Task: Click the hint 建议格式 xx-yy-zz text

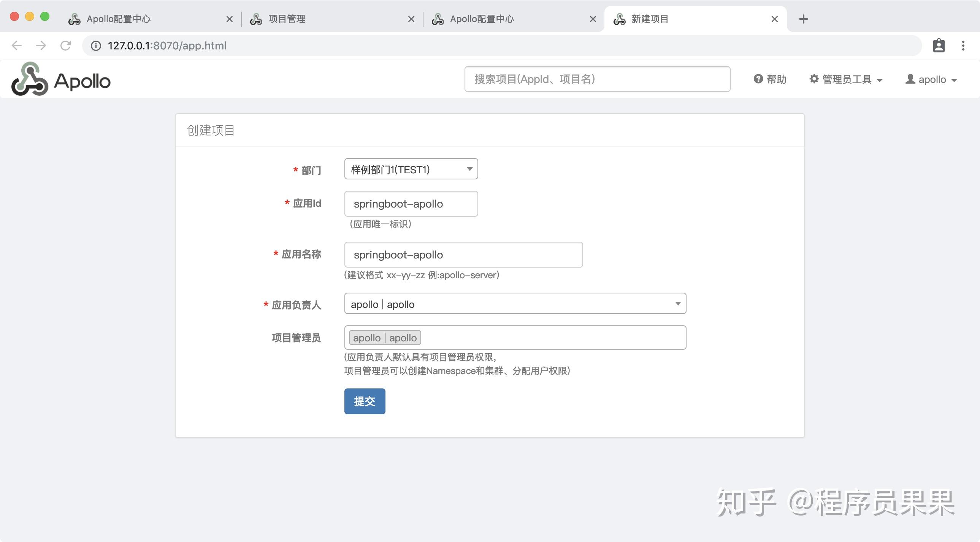Action: (x=422, y=275)
